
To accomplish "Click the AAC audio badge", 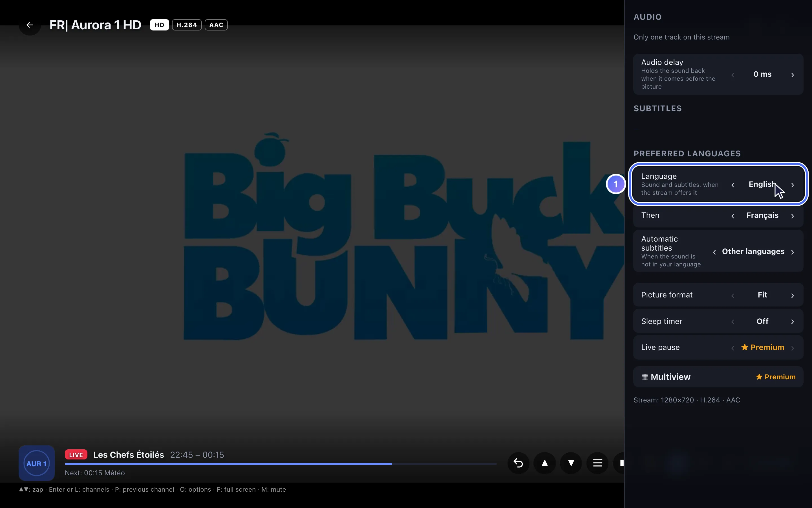I will 216,25.
